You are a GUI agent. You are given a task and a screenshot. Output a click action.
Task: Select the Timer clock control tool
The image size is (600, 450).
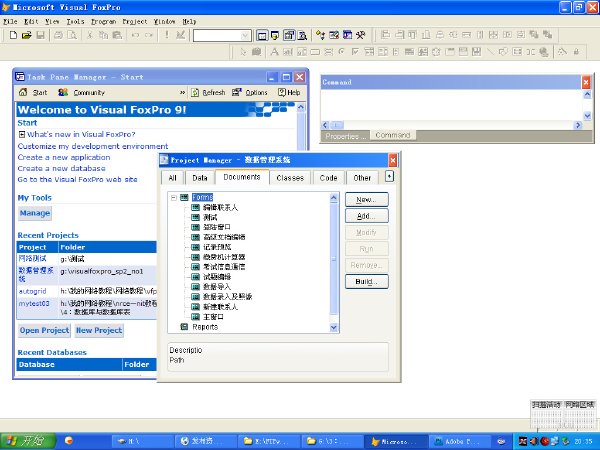436,52
